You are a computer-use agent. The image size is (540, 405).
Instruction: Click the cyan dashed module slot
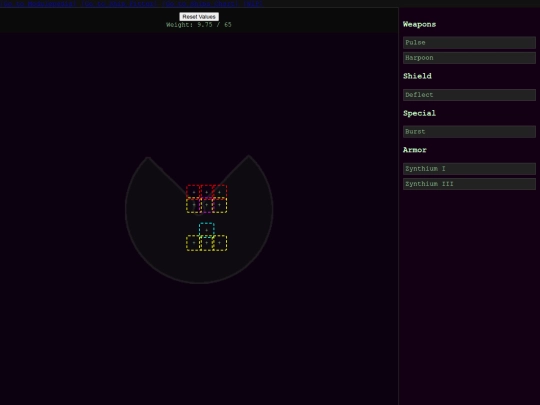click(207, 230)
